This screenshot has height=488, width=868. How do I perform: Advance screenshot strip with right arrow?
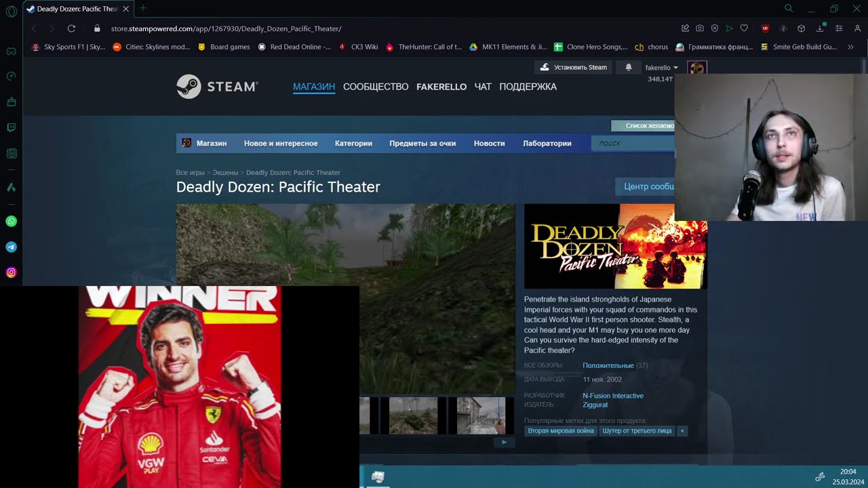[x=504, y=443]
